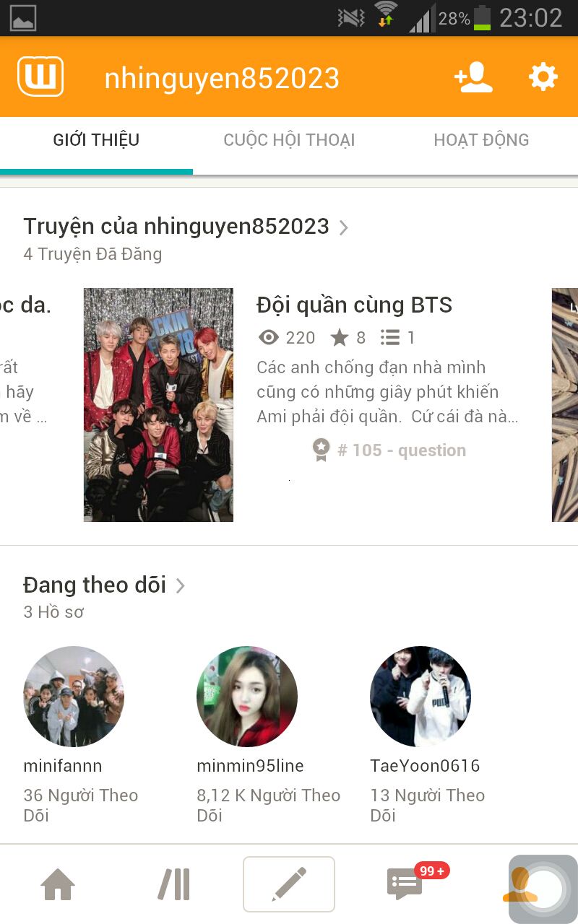Open the library books icon
The height and width of the screenshot is (924, 578).
pyautogui.click(x=173, y=884)
